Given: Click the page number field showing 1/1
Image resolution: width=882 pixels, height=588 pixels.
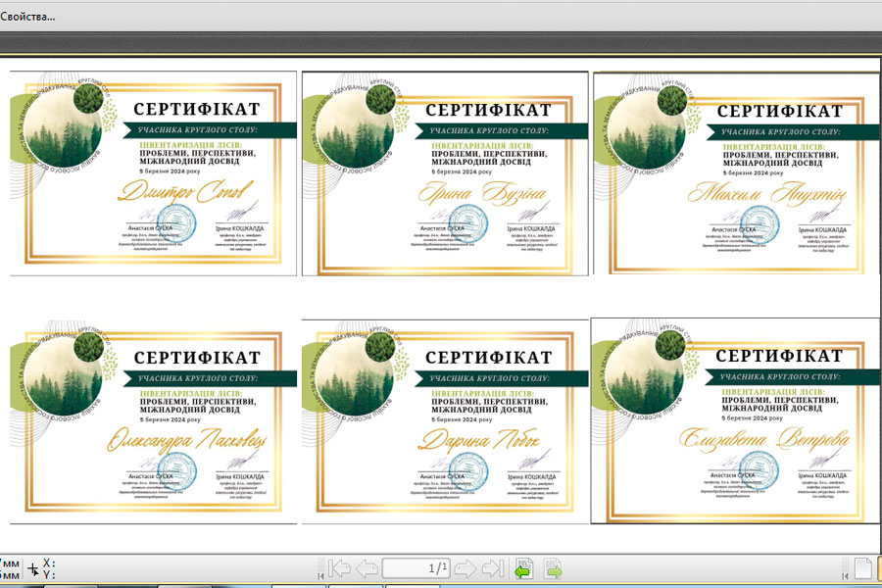Looking at the screenshot, I should 416,568.
